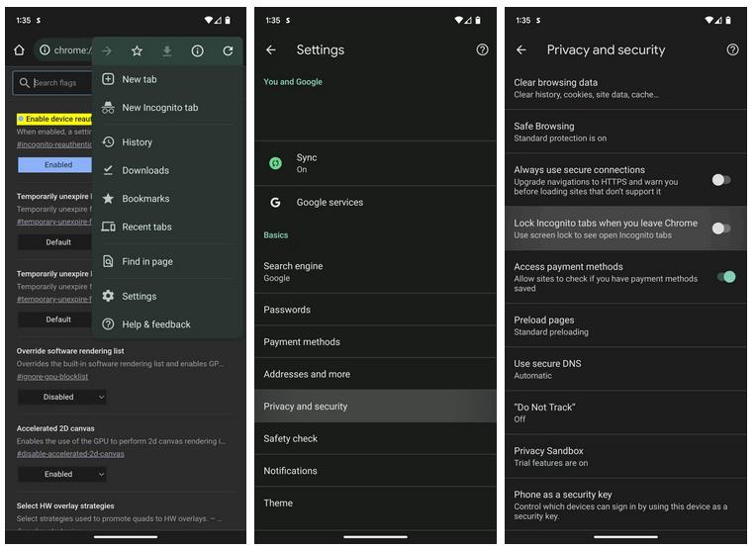Screen dimensions: 756x549
Task: Click the Incognito spy icon
Action: coord(108,108)
